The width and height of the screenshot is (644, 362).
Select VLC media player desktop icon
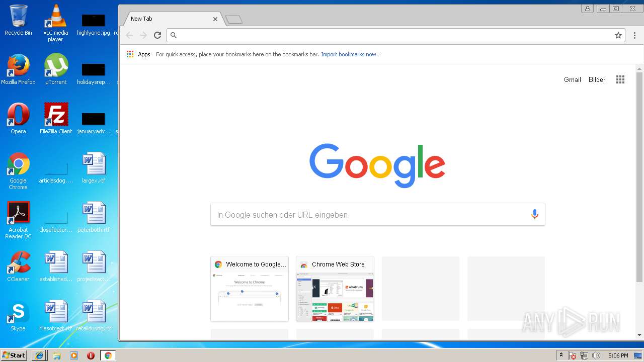55,23
